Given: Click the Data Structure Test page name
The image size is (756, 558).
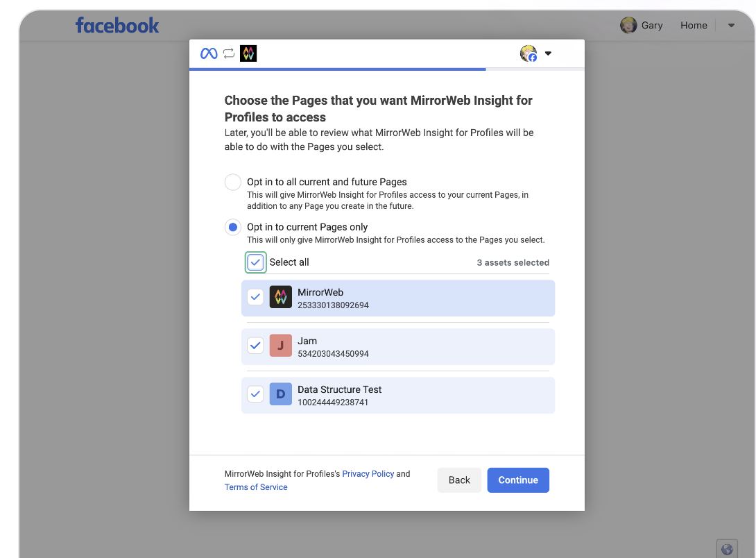Looking at the screenshot, I should click(x=339, y=389).
